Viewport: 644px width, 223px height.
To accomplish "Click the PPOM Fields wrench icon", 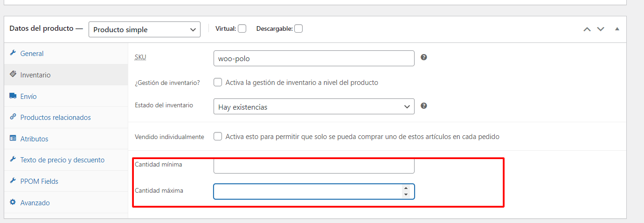I will point(13,181).
